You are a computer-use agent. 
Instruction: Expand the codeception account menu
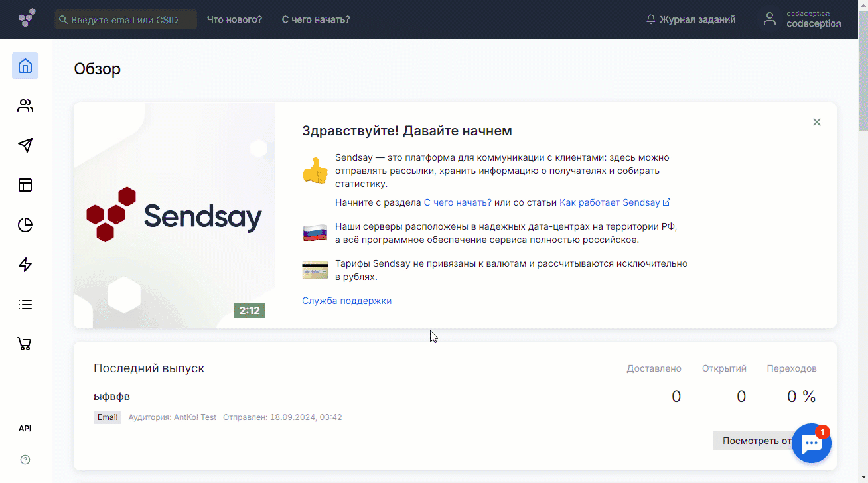803,19
